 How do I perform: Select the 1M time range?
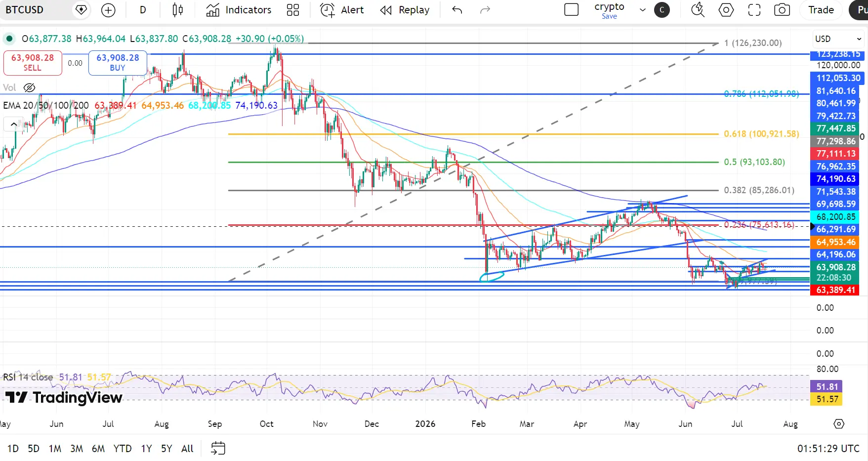[55, 449]
